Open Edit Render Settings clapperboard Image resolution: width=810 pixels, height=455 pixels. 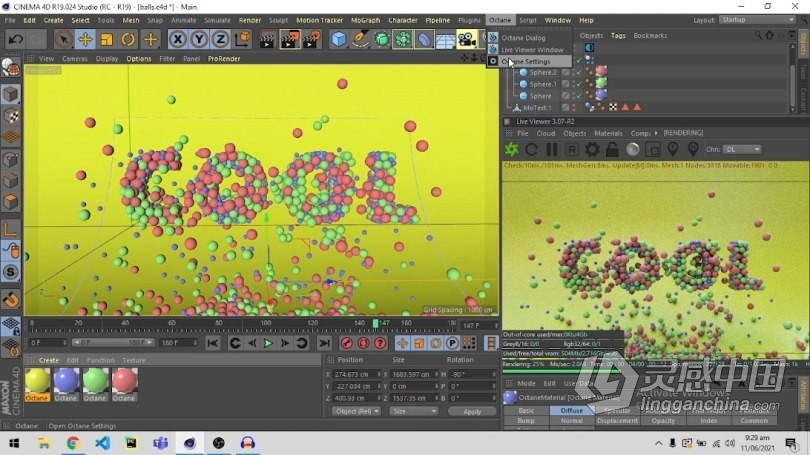(x=311, y=39)
